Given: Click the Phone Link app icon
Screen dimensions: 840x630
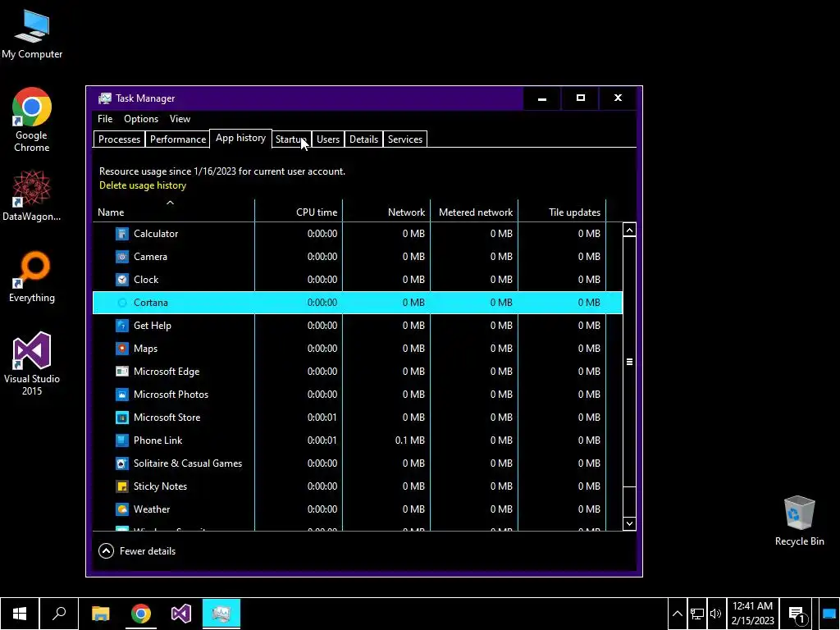Looking at the screenshot, I should pyautogui.click(x=122, y=441).
